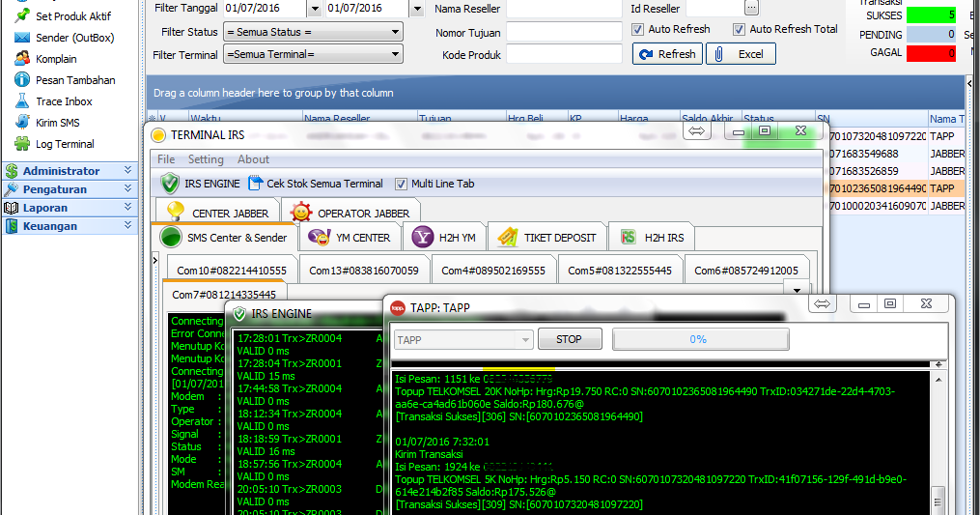Click OPERATOR JABBER smiley gear icon
Image resolution: width=980 pixels, height=515 pixels.
(x=300, y=213)
